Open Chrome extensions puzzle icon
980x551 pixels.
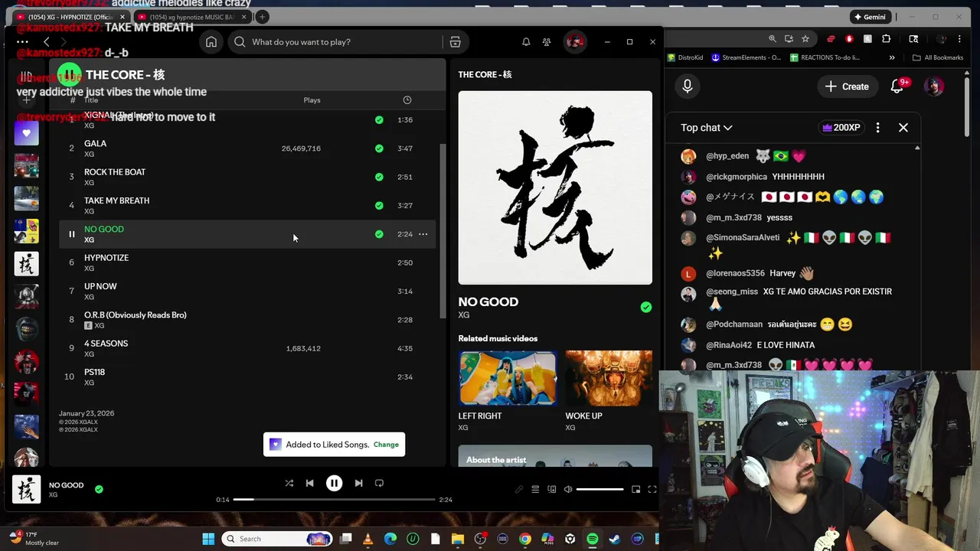coord(887,38)
